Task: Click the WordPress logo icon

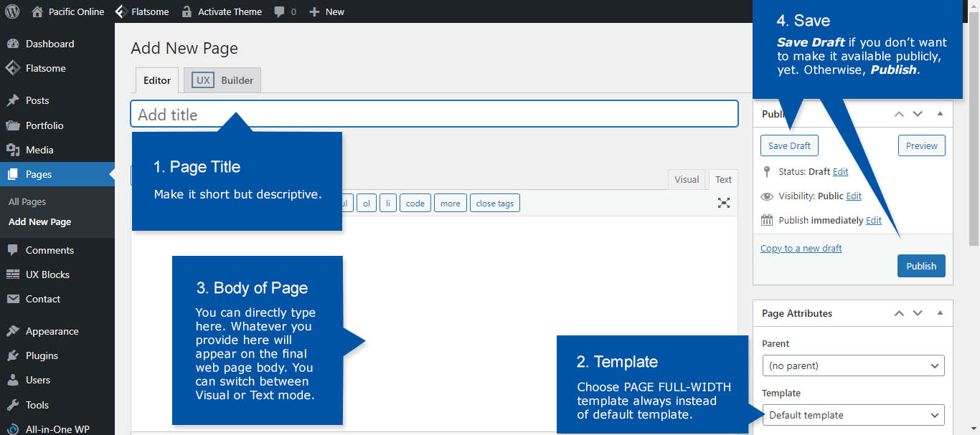Action: 12,11
